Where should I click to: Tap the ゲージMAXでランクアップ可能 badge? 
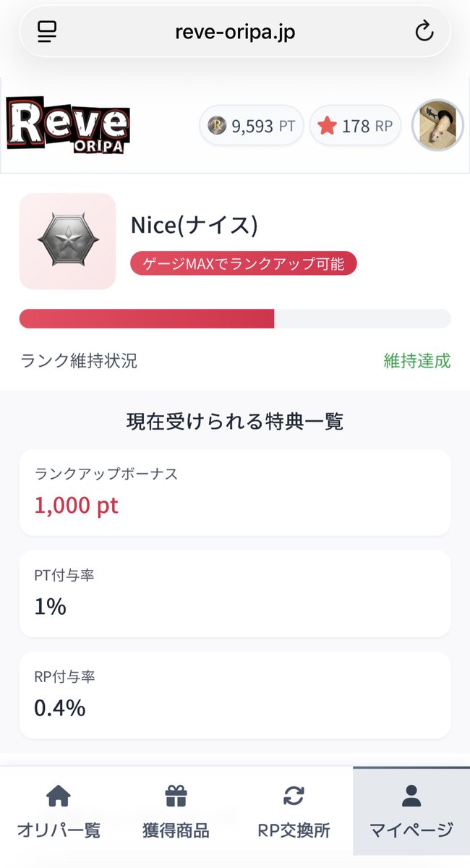(x=244, y=263)
